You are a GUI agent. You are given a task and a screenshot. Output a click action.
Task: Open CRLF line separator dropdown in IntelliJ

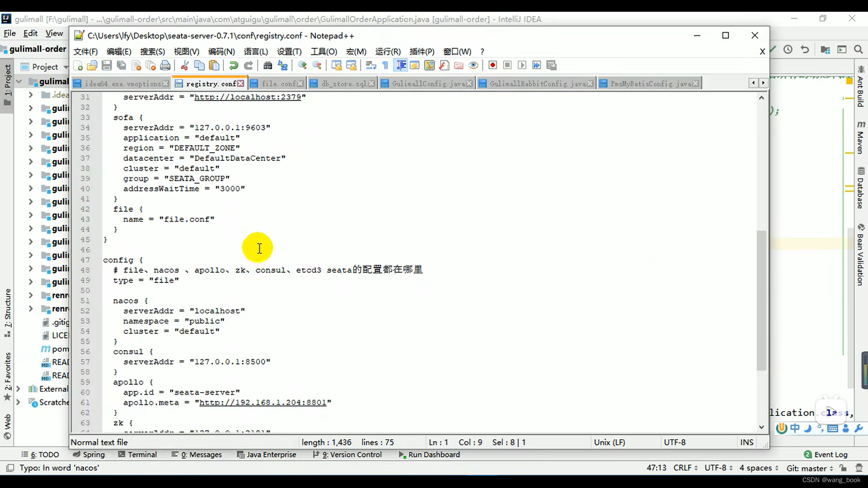point(685,468)
